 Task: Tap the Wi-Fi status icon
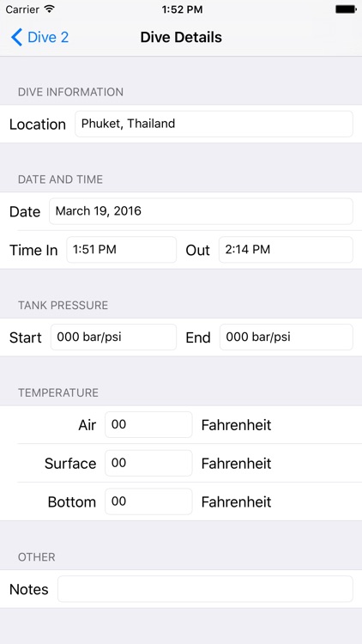click(50, 9)
